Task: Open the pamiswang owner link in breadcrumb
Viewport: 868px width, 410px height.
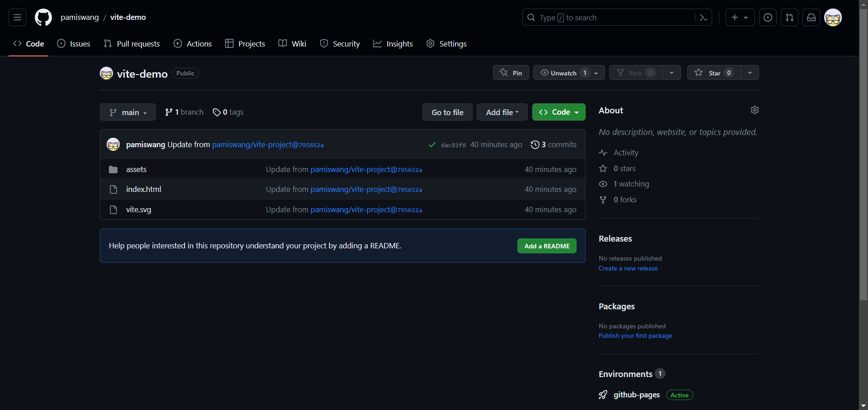Action: pos(80,17)
